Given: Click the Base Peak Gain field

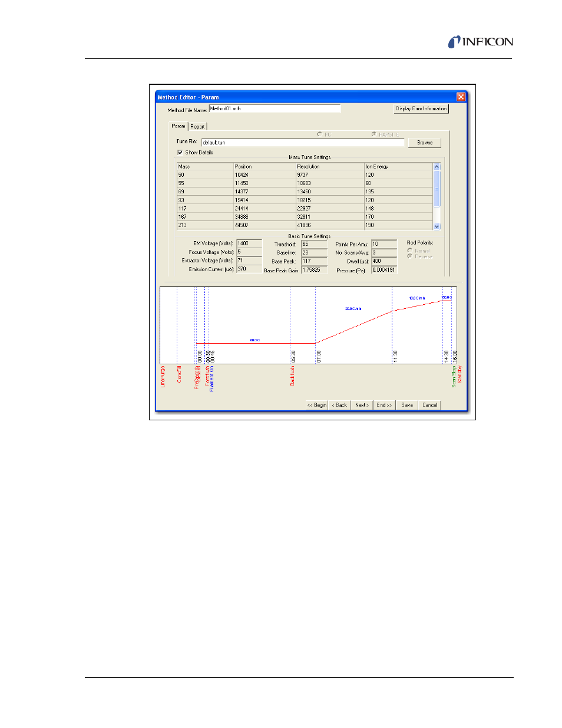Looking at the screenshot, I should [x=314, y=270].
